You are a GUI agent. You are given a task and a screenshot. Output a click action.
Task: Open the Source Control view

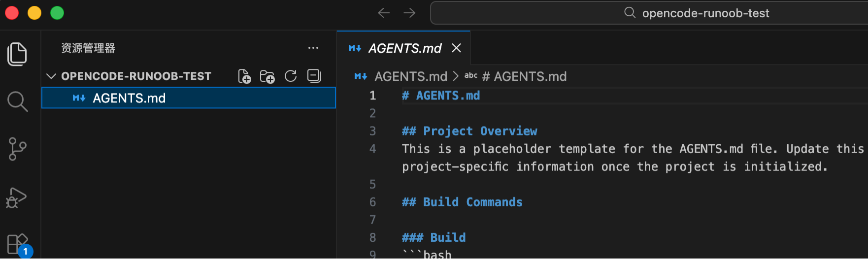pyautogui.click(x=17, y=149)
